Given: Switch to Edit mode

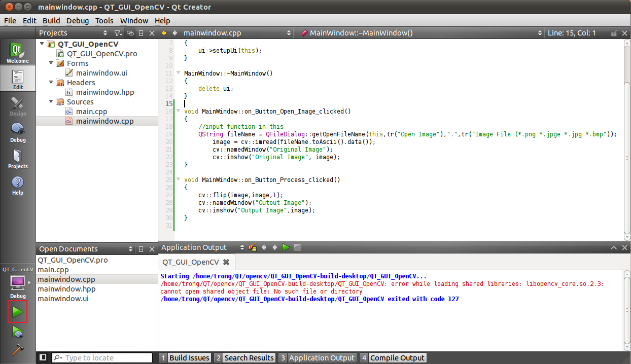Looking at the screenshot, I should tap(18, 80).
